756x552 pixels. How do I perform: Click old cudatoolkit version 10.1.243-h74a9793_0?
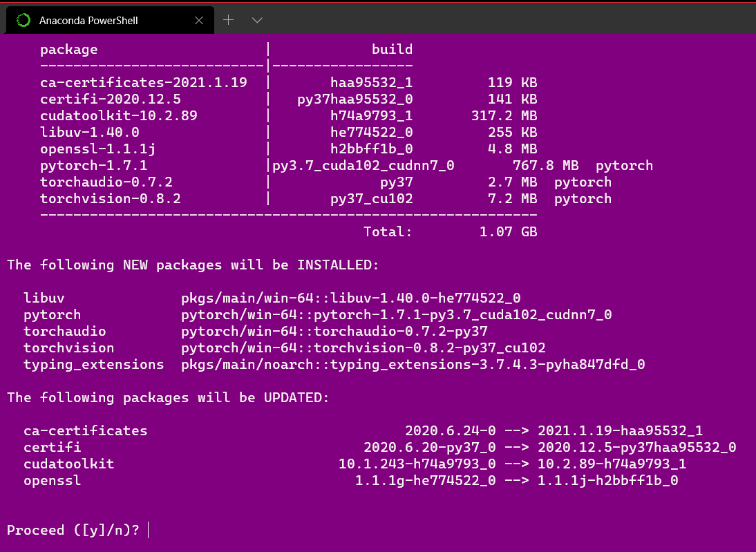[417, 464]
